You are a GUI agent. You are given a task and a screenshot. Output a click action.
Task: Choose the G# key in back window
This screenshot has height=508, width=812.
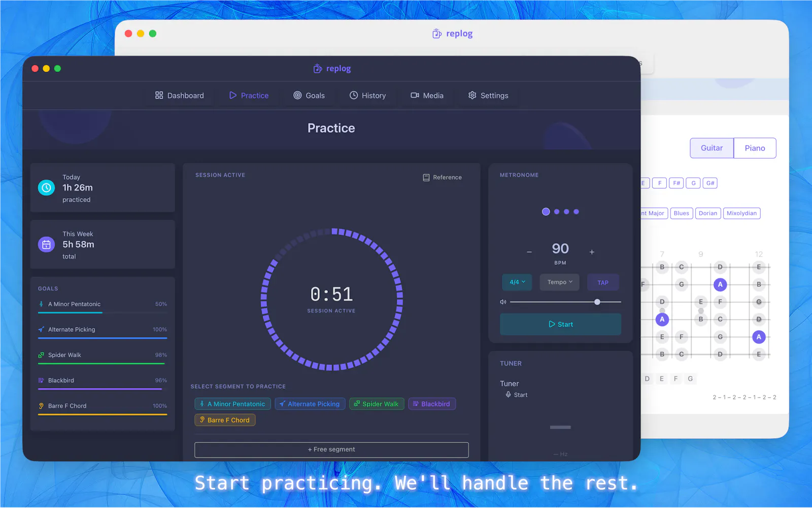[x=710, y=183]
